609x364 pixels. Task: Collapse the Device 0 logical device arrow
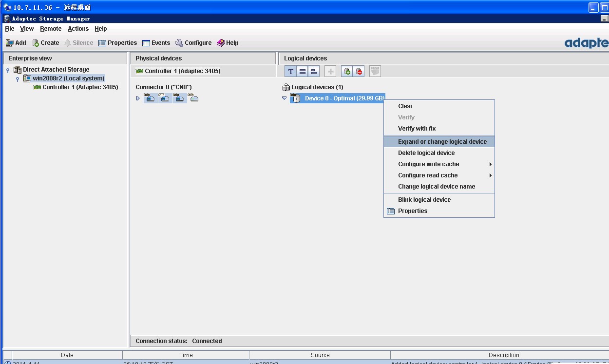(x=285, y=98)
